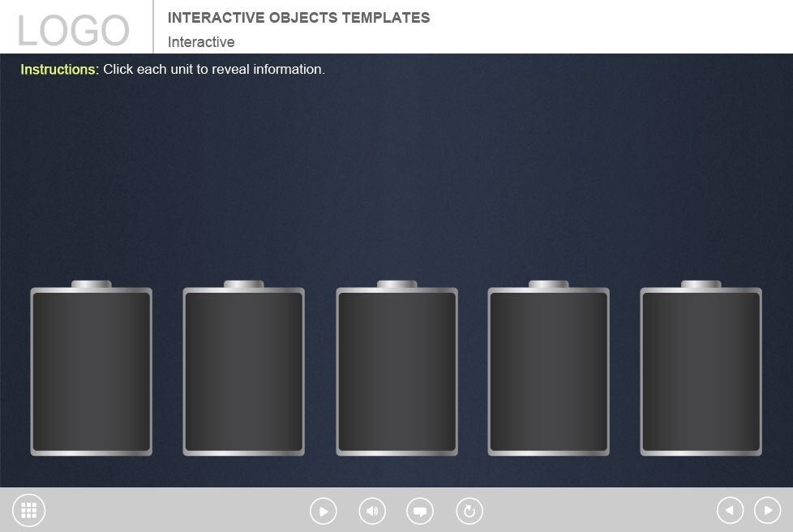Image resolution: width=793 pixels, height=532 pixels.
Task: Toggle the audio speaker icon
Action: [x=372, y=511]
